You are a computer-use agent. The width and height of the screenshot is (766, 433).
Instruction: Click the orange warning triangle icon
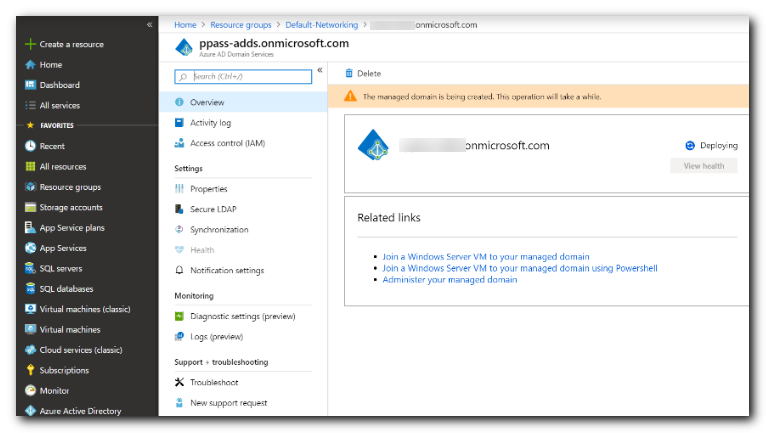pos(350,96)
